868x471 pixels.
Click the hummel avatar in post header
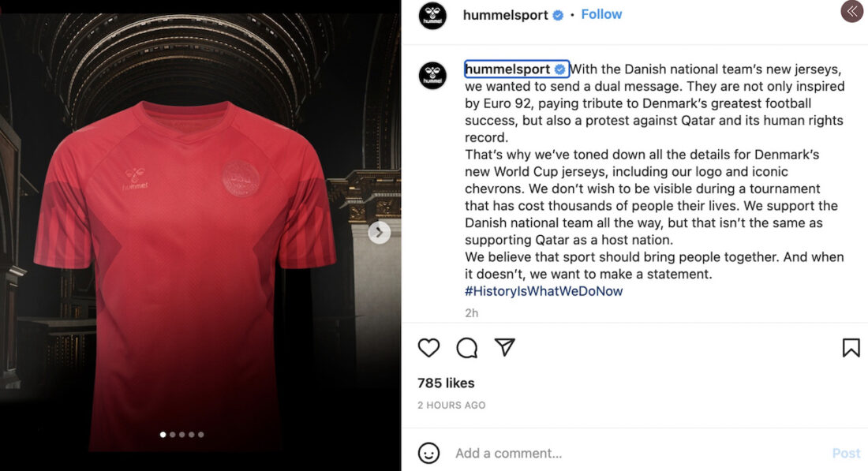pyautogui.click(x=432, y=16)
